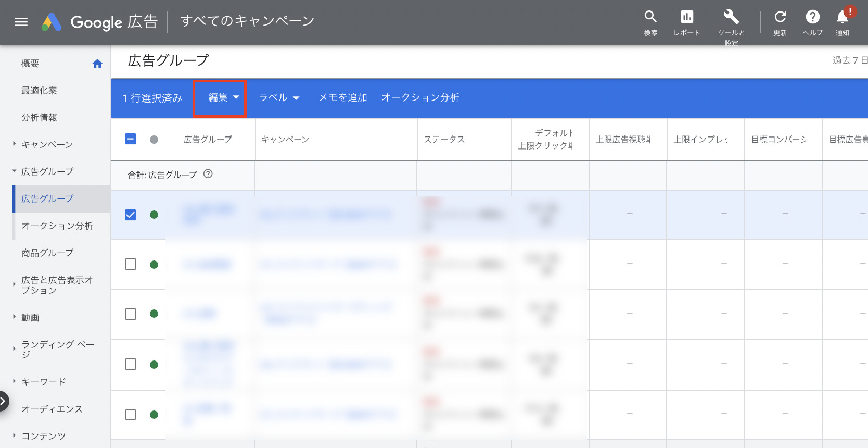The height and width of the screenshot is (448, 868).
Task: Open the ヘルプ help icon
Action: click(x=812, y=17)
